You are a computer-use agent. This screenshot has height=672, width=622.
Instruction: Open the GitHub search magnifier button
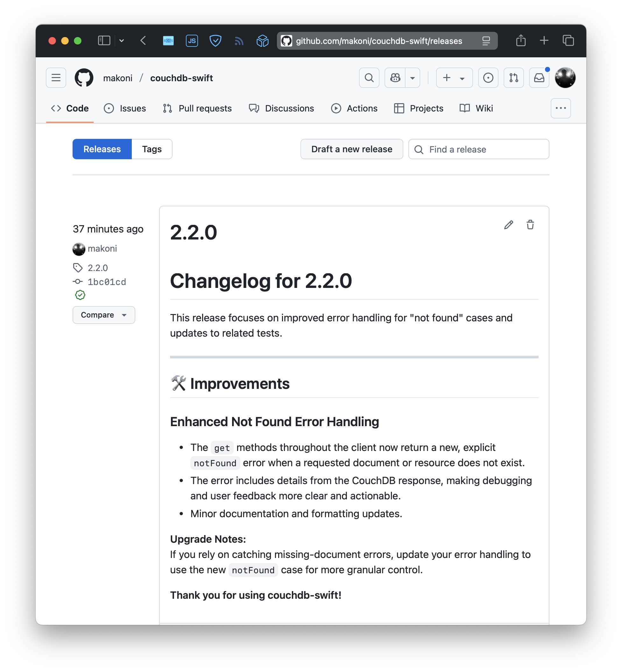tap(369, 78)
